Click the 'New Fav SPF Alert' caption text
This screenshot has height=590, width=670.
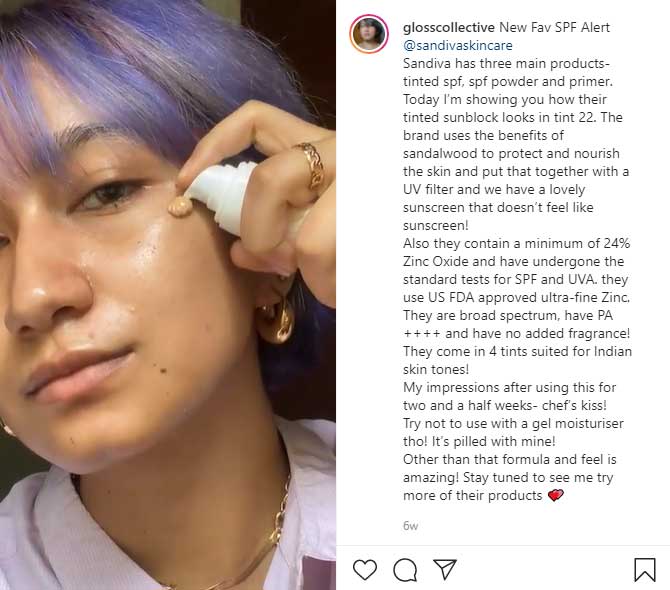pyautogui.click(x=554, y=27)
